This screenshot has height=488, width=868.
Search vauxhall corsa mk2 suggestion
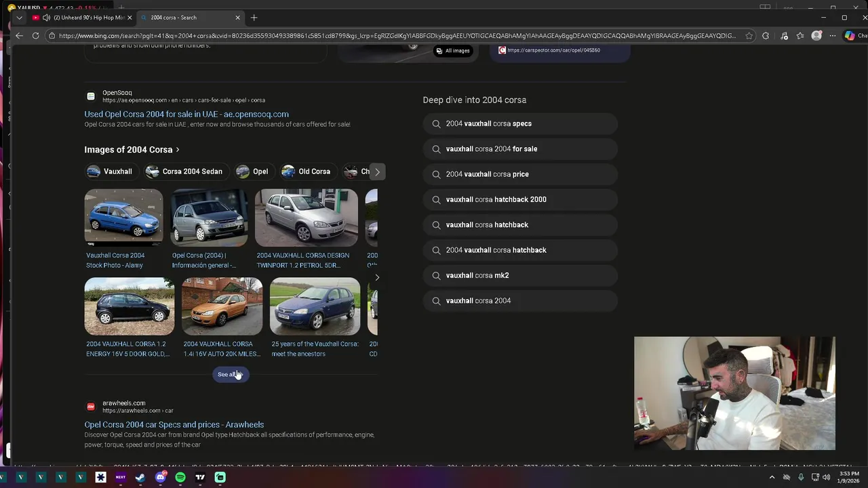520,276
